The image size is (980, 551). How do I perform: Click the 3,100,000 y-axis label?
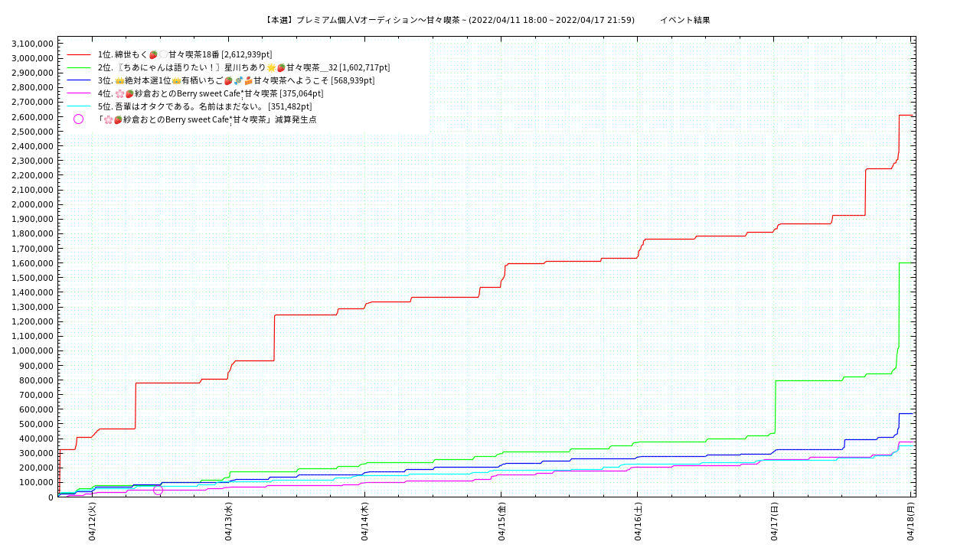click(32, 44)
